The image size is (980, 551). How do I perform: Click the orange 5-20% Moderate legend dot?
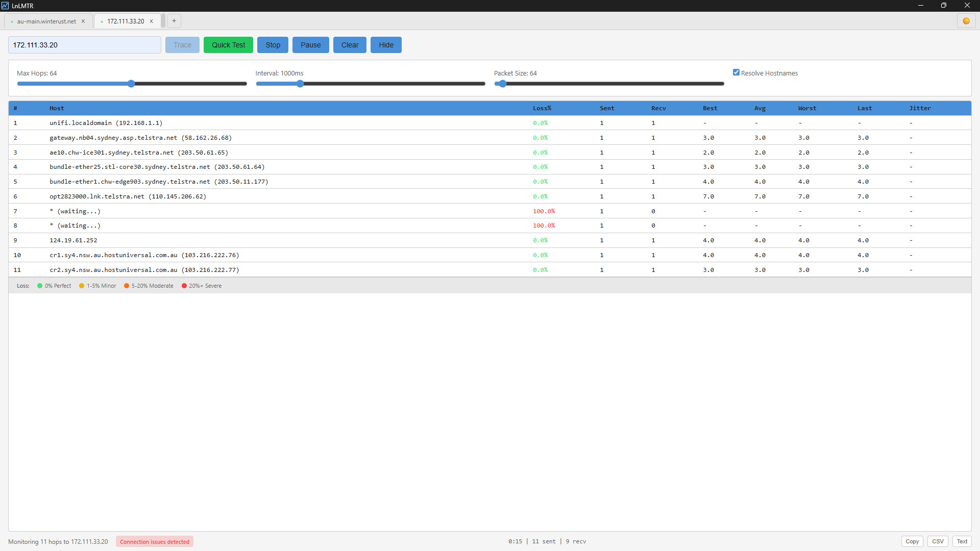[127, 286]
